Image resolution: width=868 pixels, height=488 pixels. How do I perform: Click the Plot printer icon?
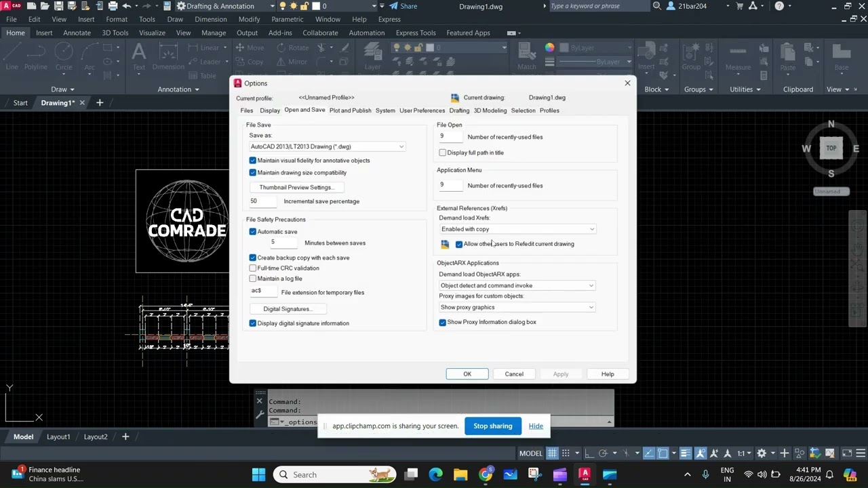click(113, 6)
